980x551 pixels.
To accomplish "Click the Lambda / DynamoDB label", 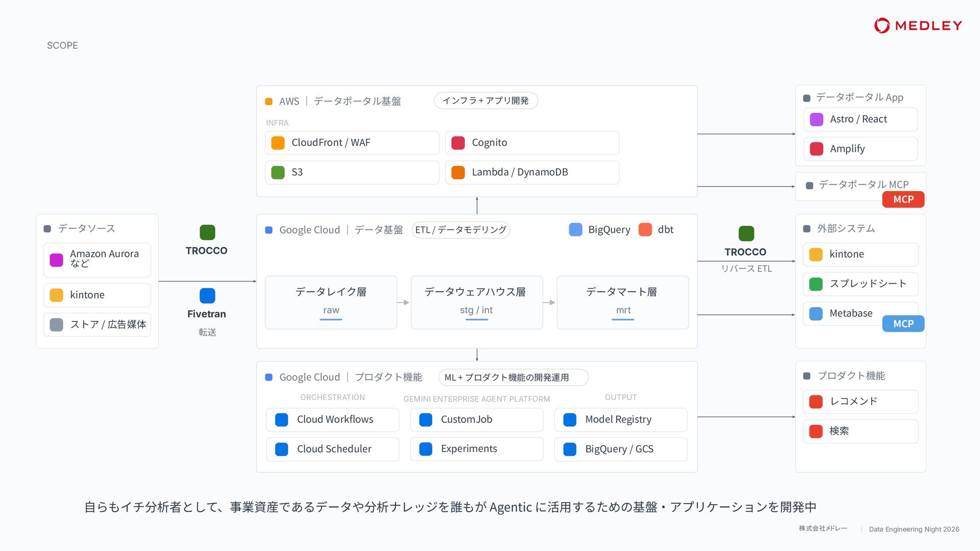I will click(x=520, y=172).
